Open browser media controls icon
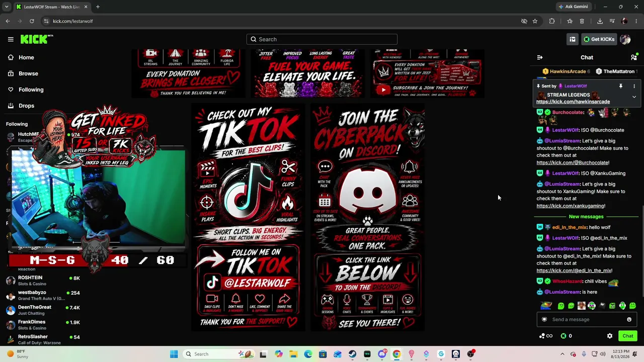This screenshot has height=362, width=644. 612,21
